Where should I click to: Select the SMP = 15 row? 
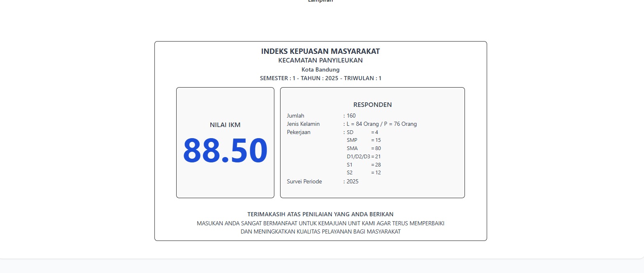[363, 140]
